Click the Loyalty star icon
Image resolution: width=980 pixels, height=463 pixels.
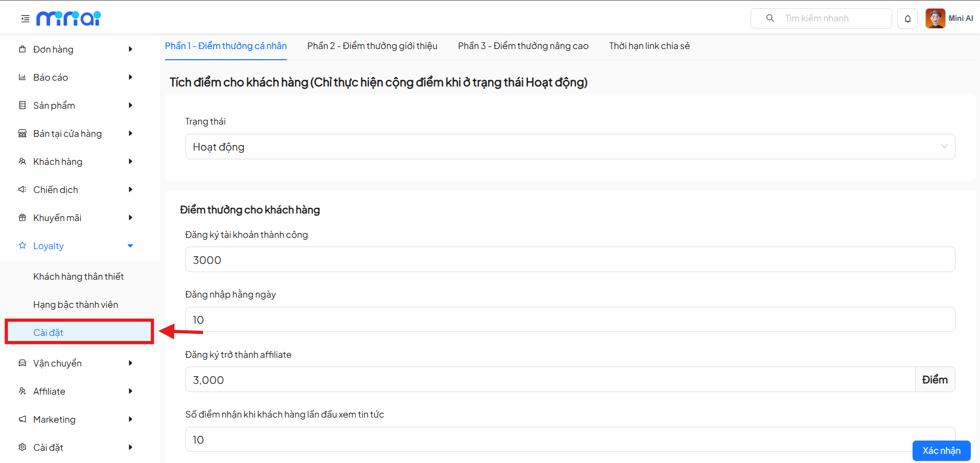pos(22,246)
